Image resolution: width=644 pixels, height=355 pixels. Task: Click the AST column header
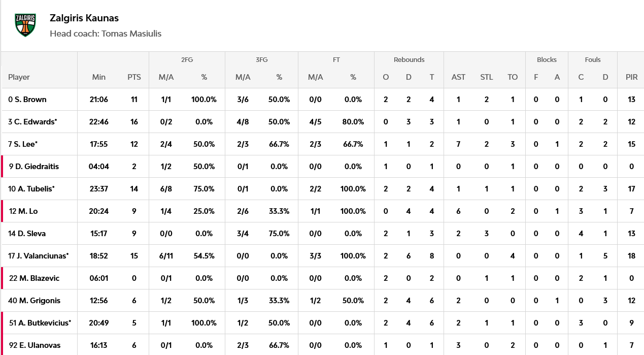pos(458,77)
